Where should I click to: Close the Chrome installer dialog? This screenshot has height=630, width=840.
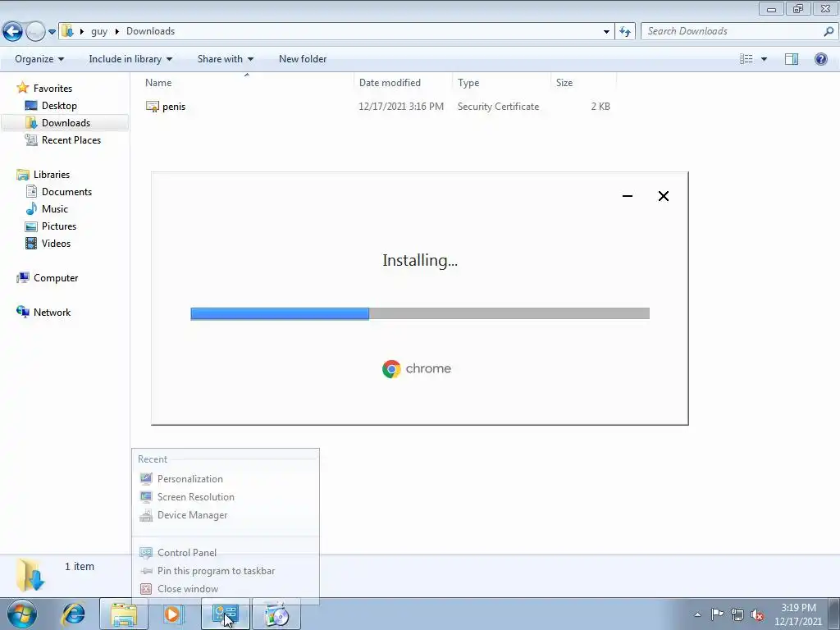click(x=663, y=196)
